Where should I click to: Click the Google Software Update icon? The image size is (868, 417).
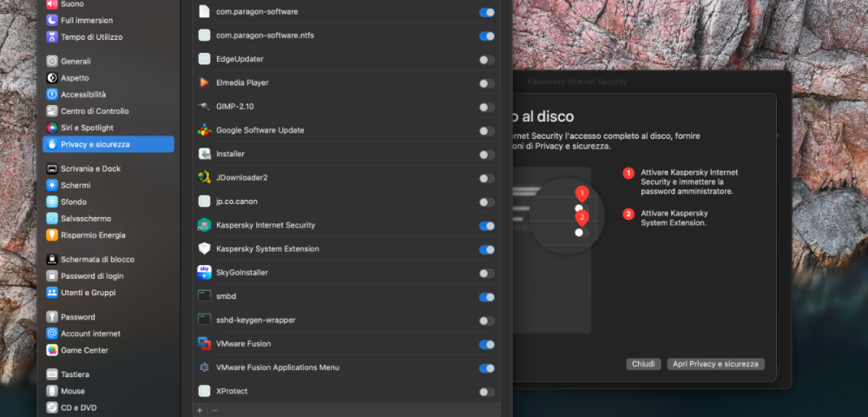(x=204, y=130)
